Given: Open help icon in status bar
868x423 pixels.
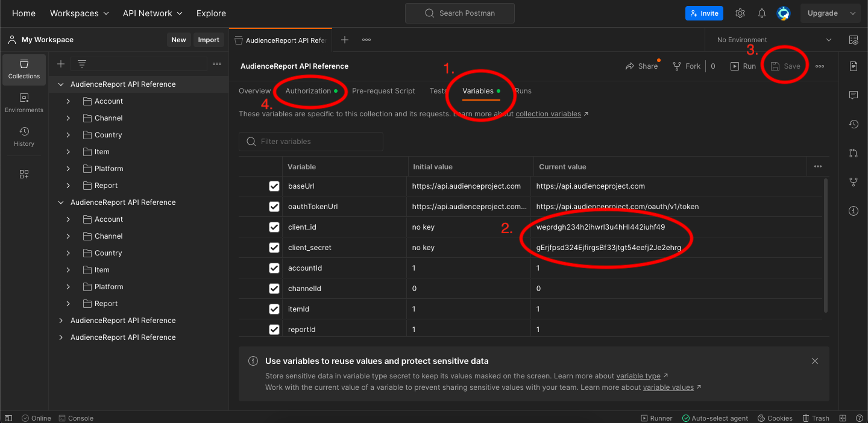Looking at the screenshot, I should point(858,418).
